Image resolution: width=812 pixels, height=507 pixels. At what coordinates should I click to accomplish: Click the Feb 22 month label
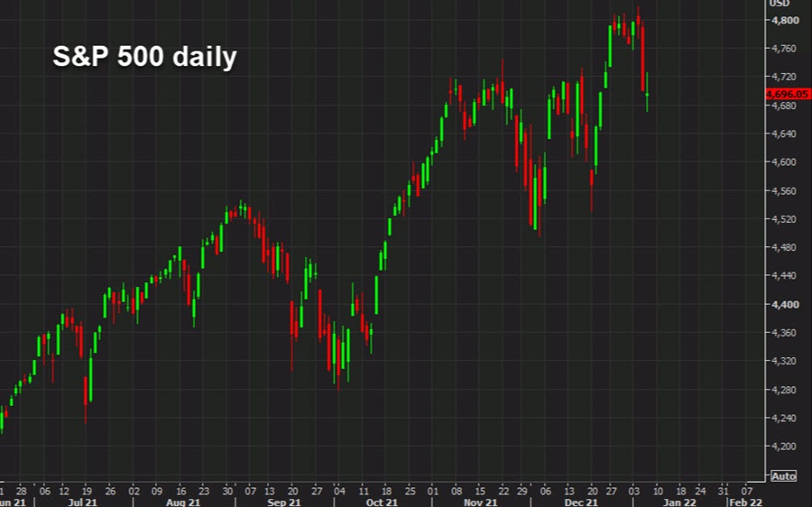point(746,502)
